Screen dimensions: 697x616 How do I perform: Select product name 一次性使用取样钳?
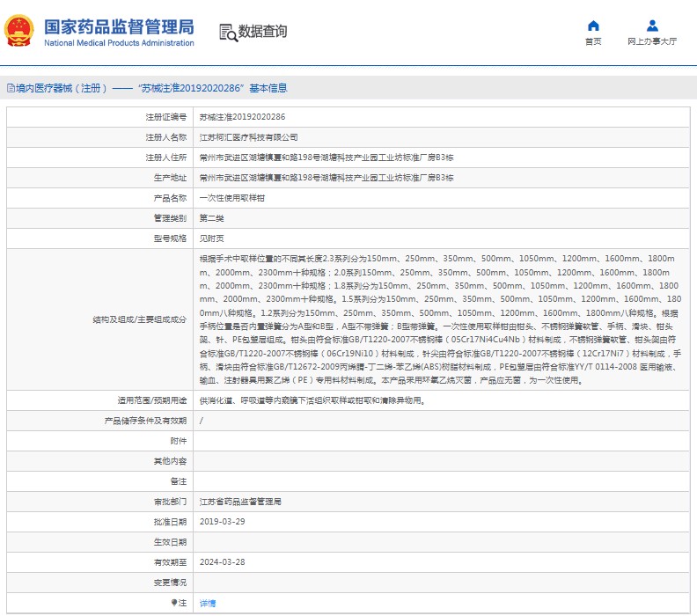tap(232, 198)
